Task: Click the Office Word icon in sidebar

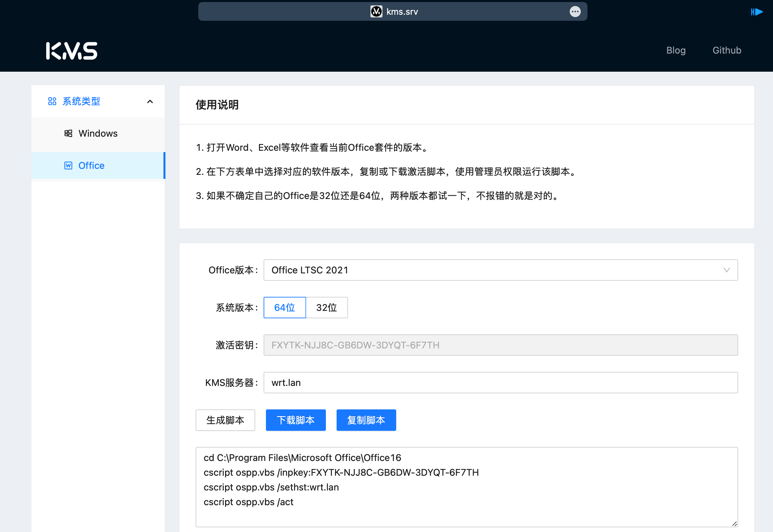Action: (x=68, y=165)
